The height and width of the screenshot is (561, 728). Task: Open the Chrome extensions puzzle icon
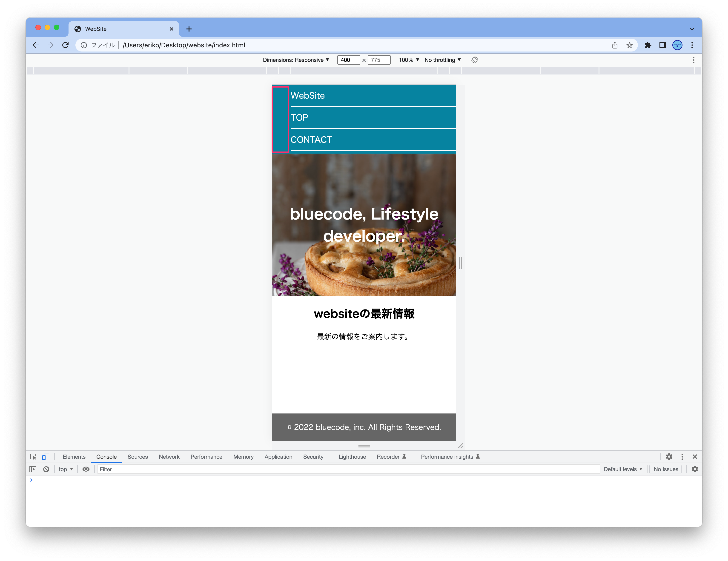pyautogui.click(x=648, y=45)
